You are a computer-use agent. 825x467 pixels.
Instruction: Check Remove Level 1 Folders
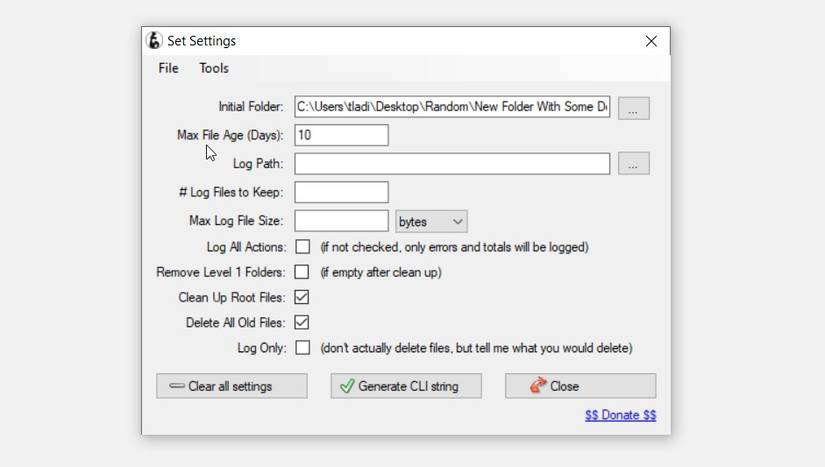pyautogui.click(x=301, y=272)
